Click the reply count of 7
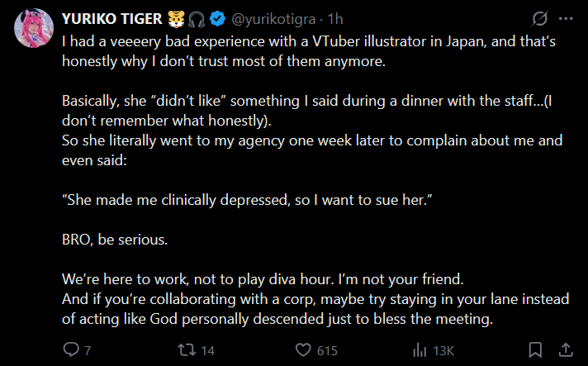 coord(87,350)
